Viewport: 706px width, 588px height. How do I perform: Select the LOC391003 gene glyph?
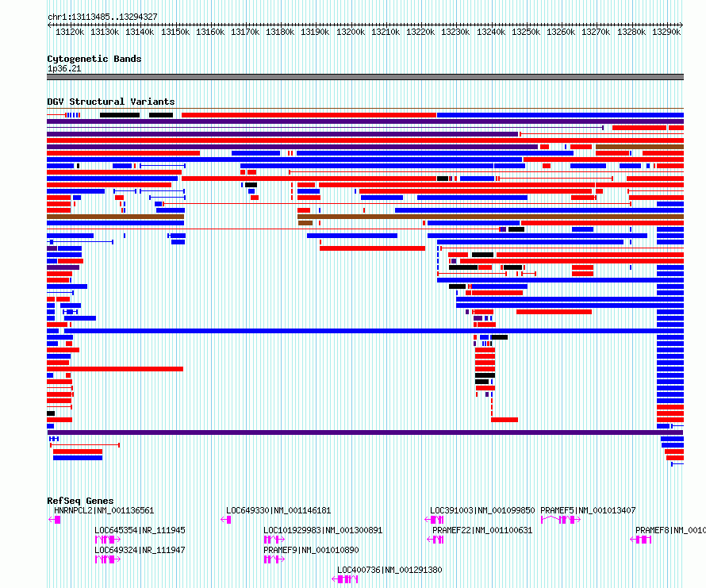click(435, 520)
